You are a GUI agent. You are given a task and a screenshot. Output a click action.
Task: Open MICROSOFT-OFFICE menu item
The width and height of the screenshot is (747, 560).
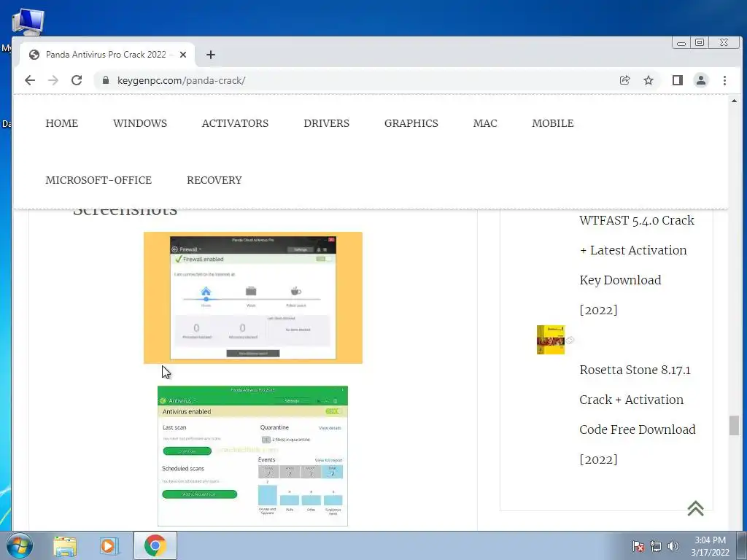(x=98, y=181)
